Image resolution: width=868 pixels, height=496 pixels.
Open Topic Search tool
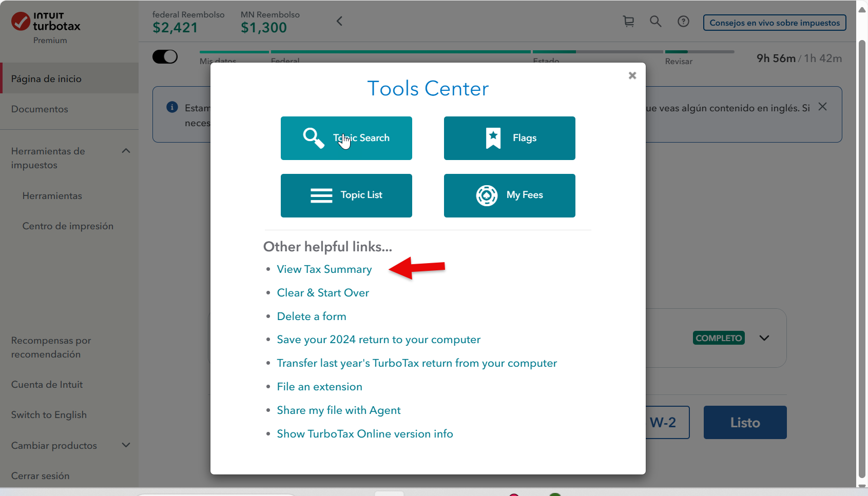click(346, 138)
